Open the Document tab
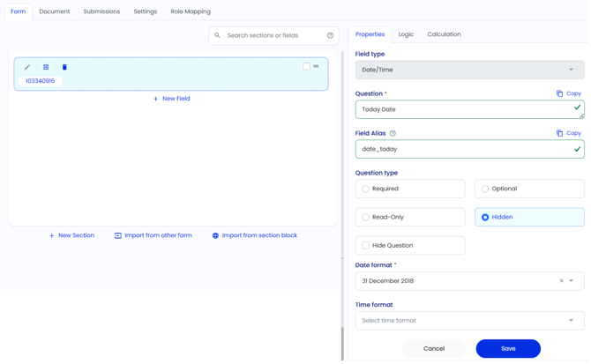 (55, 11)
